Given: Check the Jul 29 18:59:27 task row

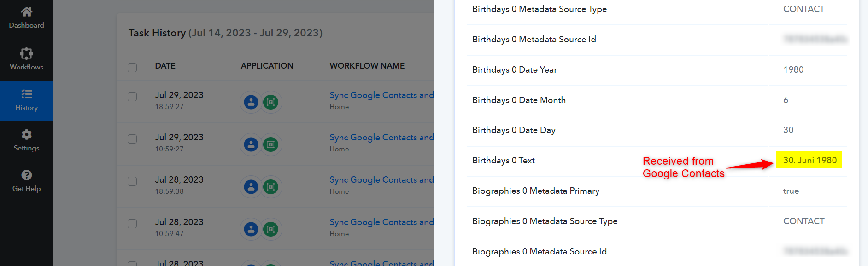Looking at the screenshot, I should (132, 97).
